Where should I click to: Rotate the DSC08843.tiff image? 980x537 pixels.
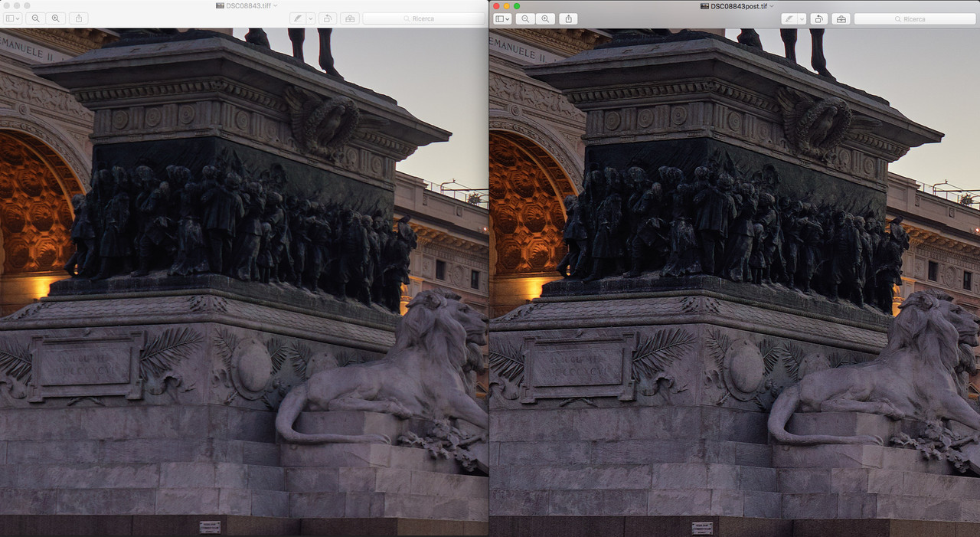click(328, 18)
